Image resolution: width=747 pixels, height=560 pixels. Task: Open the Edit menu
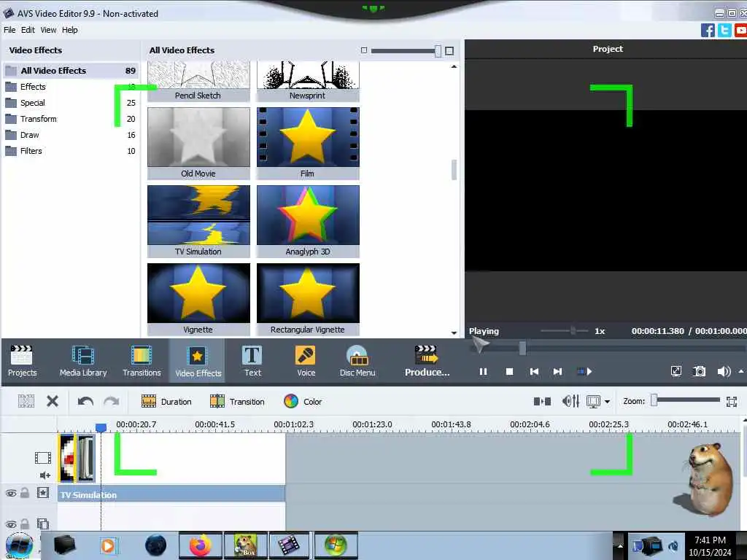[x=28, y=29]
